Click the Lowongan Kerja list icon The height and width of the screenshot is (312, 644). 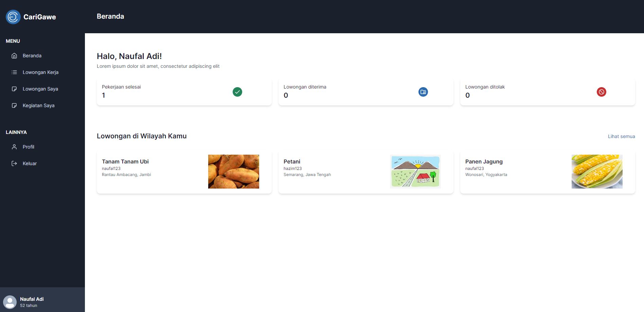[14, 72]
